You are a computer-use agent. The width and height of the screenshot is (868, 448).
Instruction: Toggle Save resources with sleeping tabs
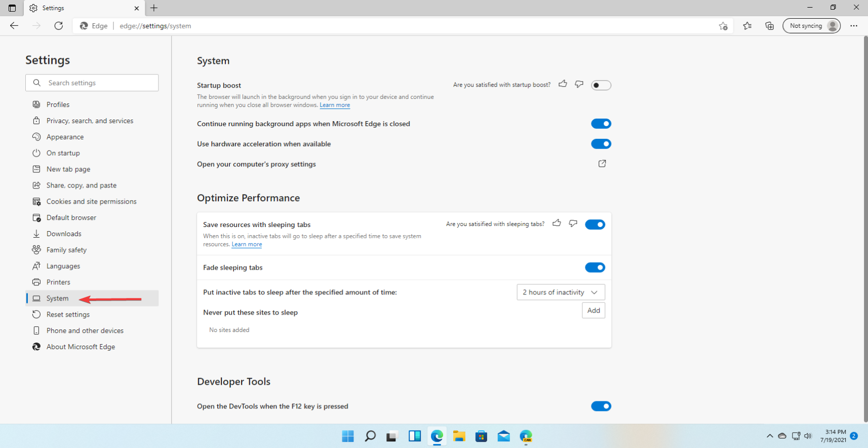tap(595, 225)
